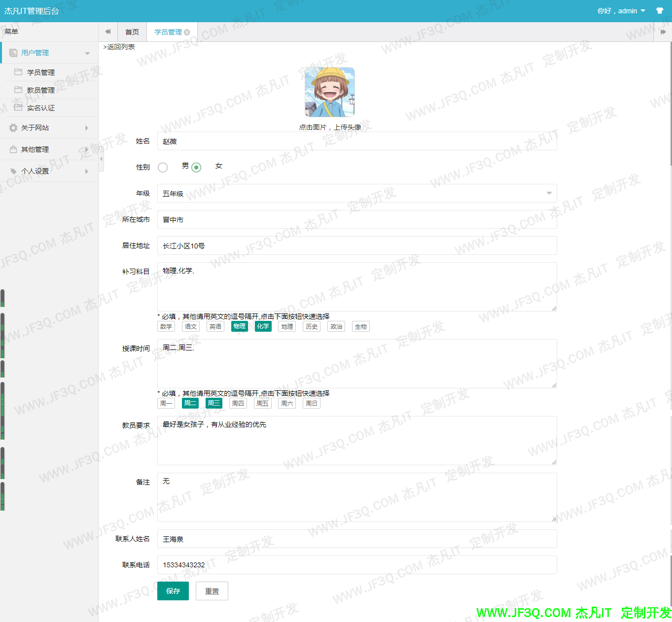Open the 返回列表 link
Screen dimensions: 672x622
118,46
